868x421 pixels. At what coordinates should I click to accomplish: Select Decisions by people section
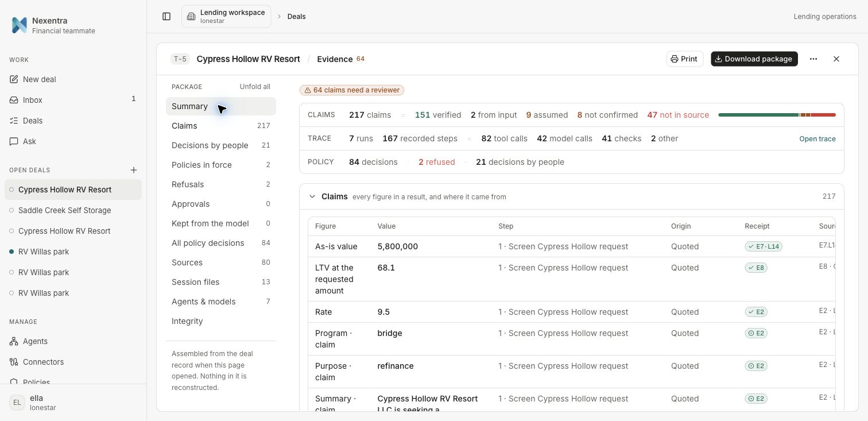(x=221, y=145)
